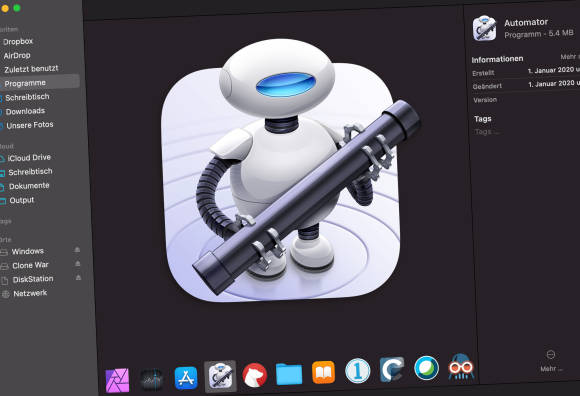Viewport: 580px width, 396px height.
Task: Open Affinity Photo from the Dock
Action: point(117,380)
